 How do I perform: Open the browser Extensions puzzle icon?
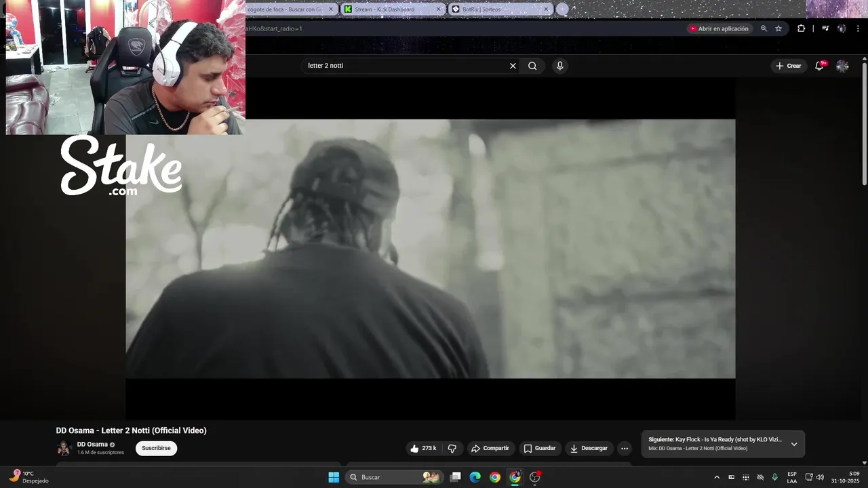[x=801, y=28]
